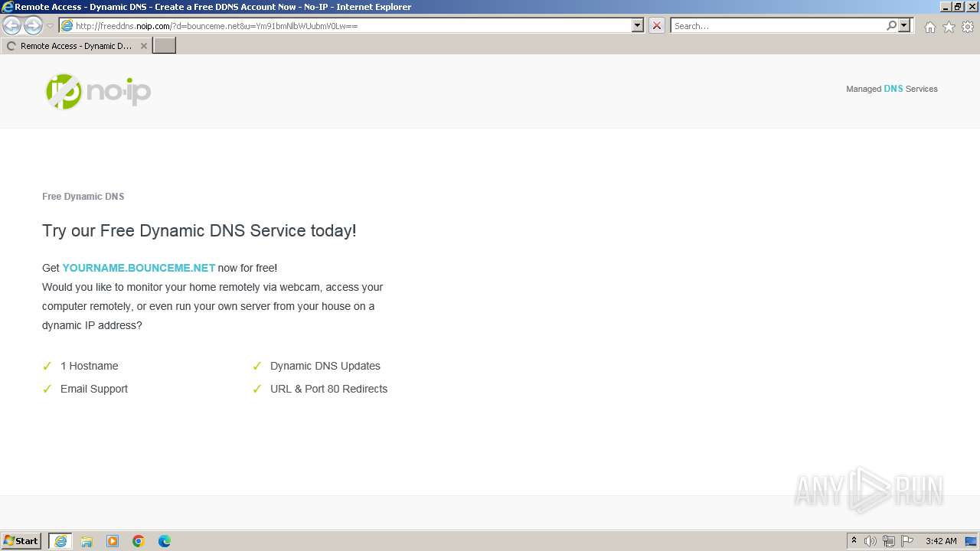The height and width of the screenshot is (551, 980).
Task: Click the 1 Hostname feature text
Action: [90, 366]
